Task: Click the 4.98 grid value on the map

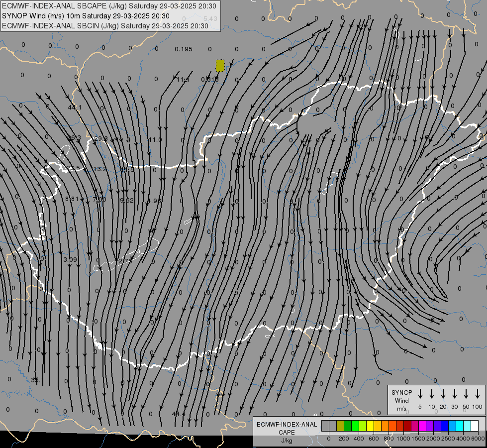Action: [x=154, y=201]
